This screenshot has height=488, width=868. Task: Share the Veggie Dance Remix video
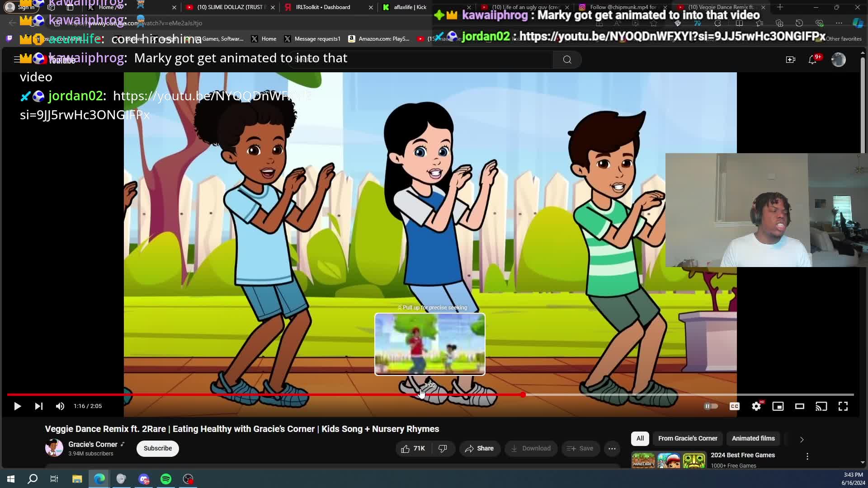click(x=480, y=448)
